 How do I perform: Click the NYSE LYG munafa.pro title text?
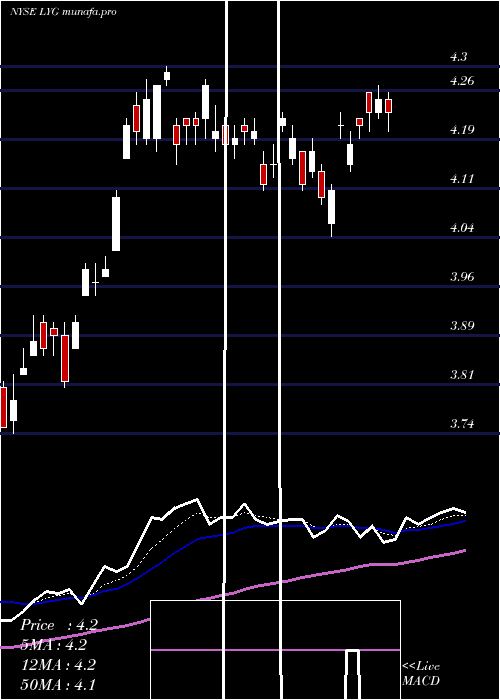pos(63,12)
